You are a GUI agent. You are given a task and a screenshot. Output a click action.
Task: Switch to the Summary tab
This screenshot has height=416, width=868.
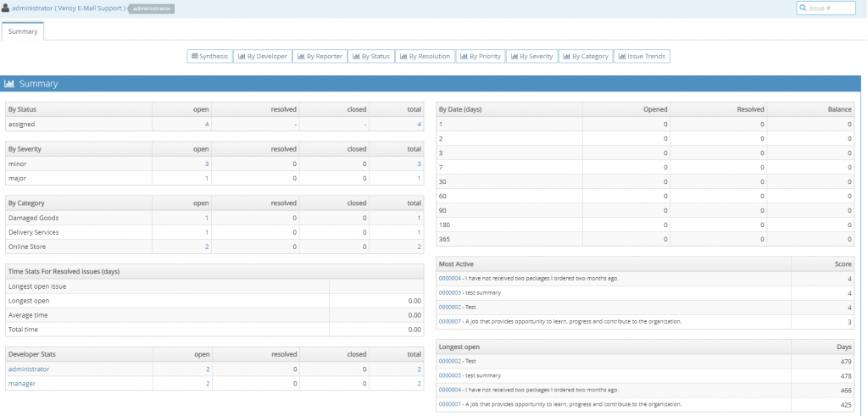(x=22, y=31)
